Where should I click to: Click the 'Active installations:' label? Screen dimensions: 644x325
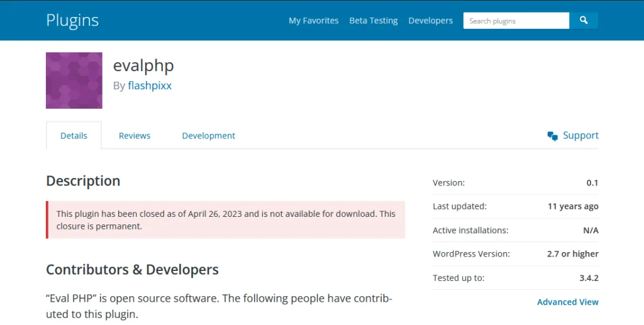tap(470, 230)
